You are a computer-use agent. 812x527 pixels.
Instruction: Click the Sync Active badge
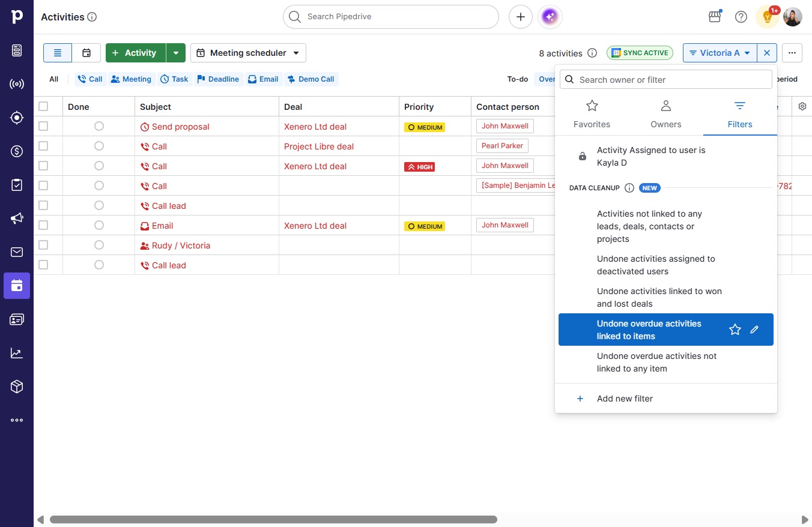pyautogui.click(x=640, y=53)
